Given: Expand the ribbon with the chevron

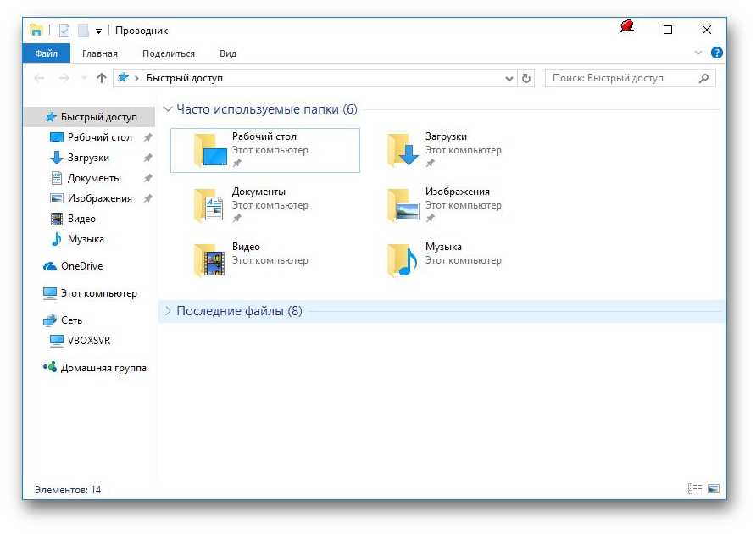Looking at the screenshot, I should (699, 53).
